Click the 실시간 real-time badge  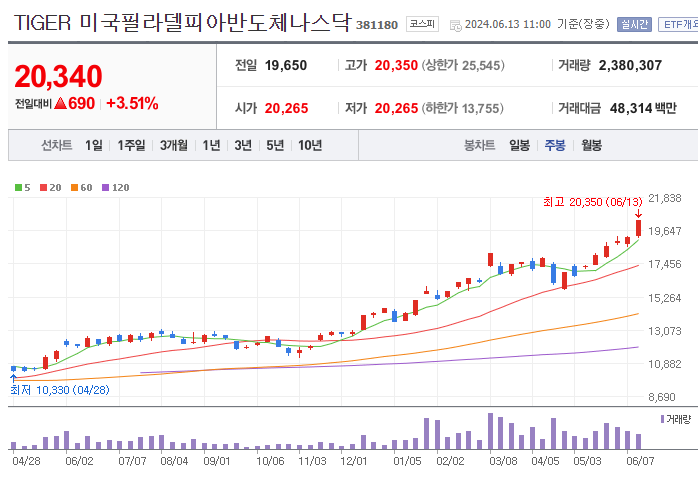coord(634,24)
